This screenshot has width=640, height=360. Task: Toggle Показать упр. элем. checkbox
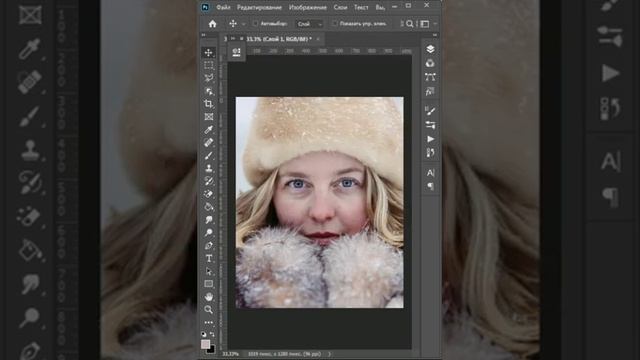334,24
